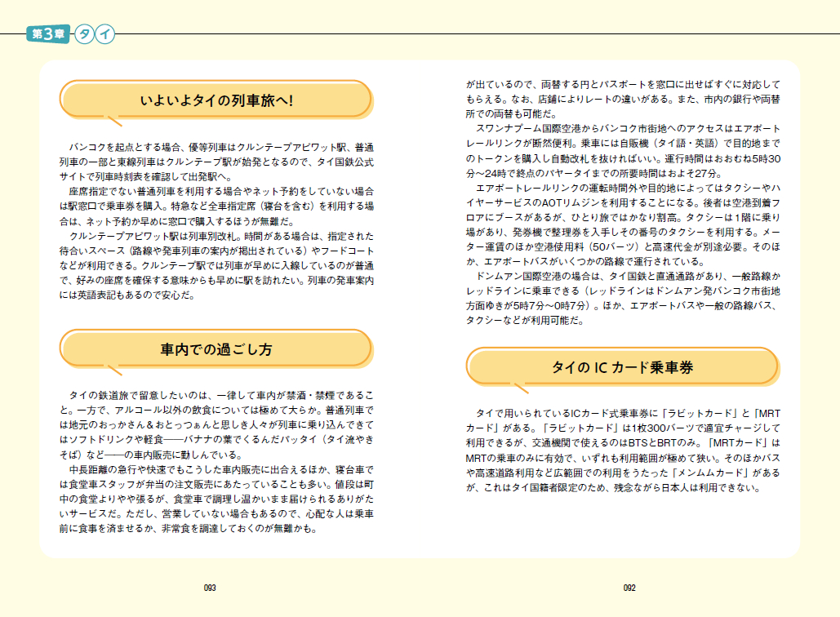The image size is (840, 617).
Task: Click paragraph starting タイで用いられているICカード
Action: (x=623, y=451)
